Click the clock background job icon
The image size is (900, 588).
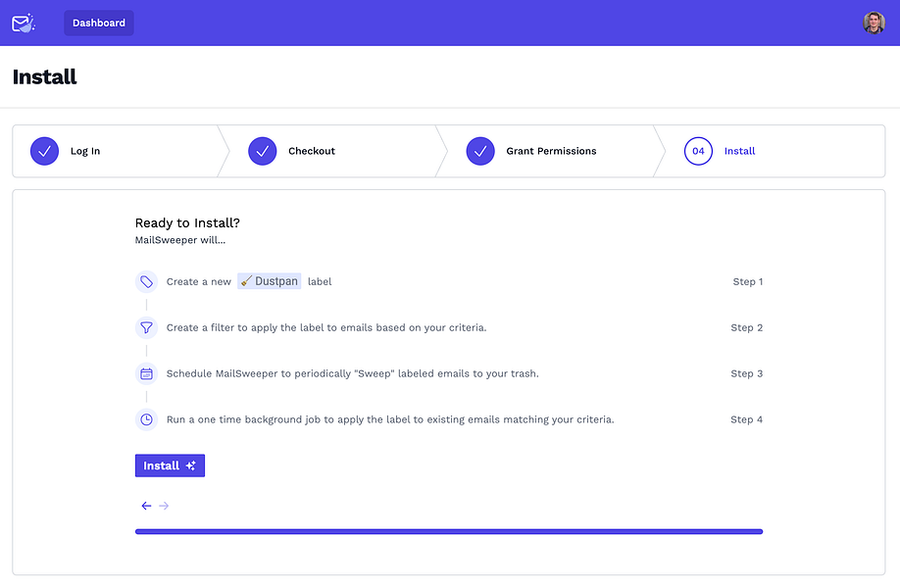click(x=146, y=419)
